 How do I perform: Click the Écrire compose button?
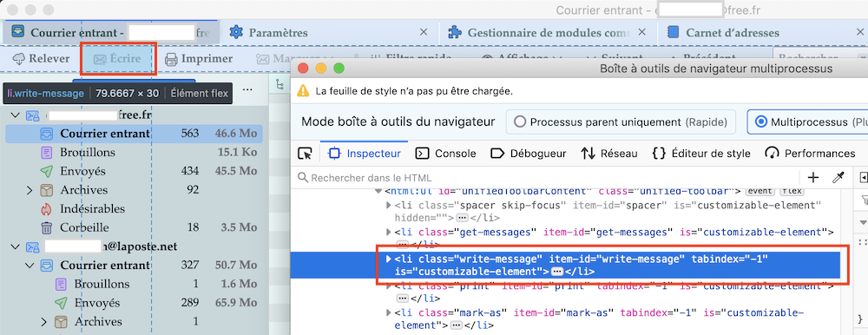tap(117, 59)
